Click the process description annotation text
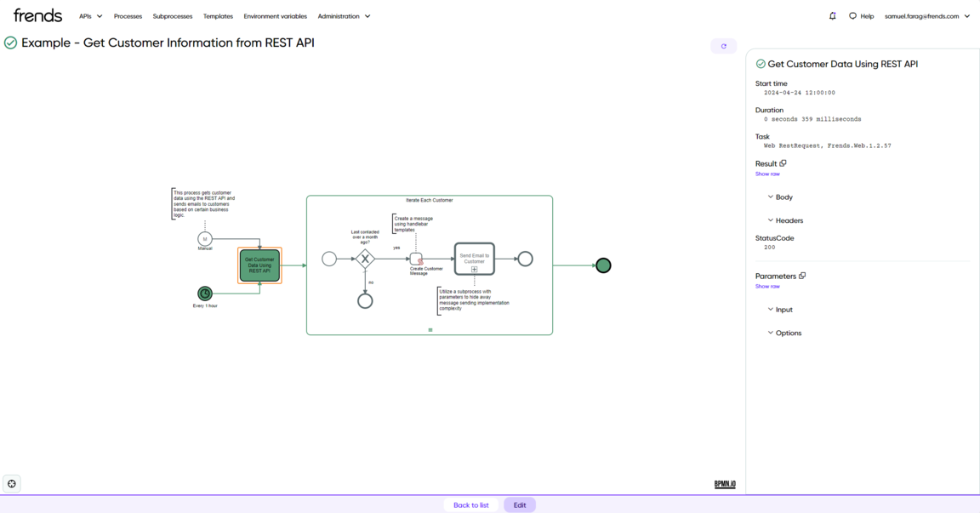The image size is (980, 513). click(204, 203)
